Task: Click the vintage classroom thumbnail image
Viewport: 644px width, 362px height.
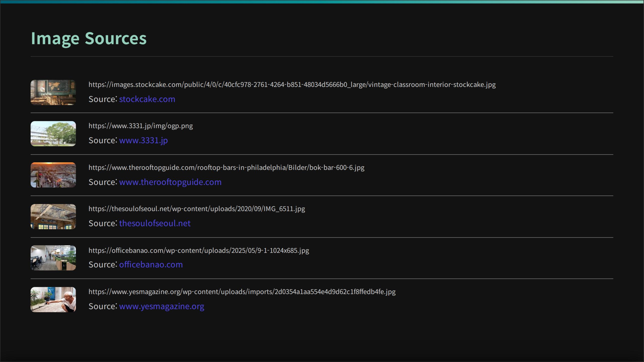Action: [x=53, y=92]
